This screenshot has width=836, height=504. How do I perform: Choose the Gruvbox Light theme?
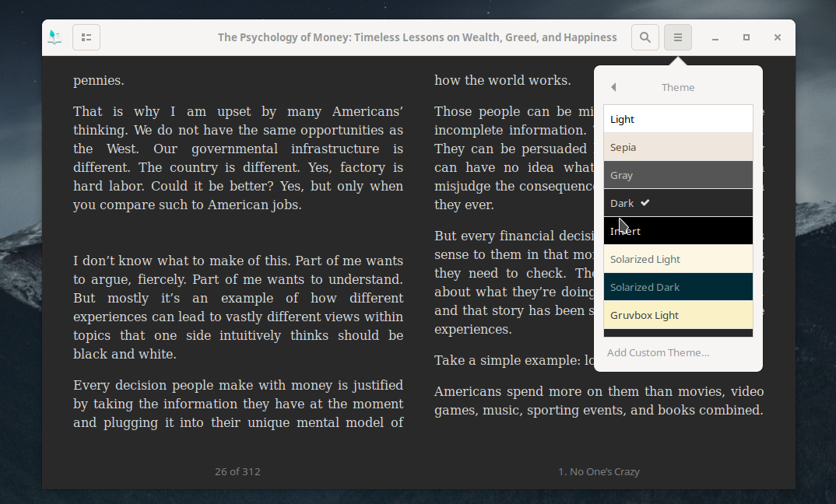point(678,315)
